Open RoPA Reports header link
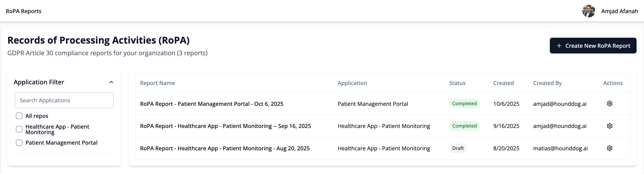Screen dimensions: 644x174 (x=23, y=11)
